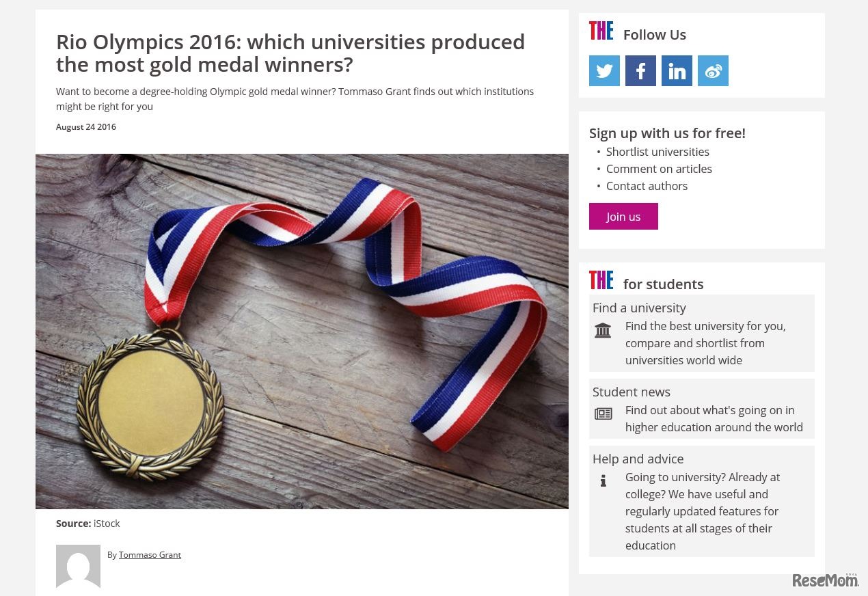Click the gold medal article image

click(302, 330)
